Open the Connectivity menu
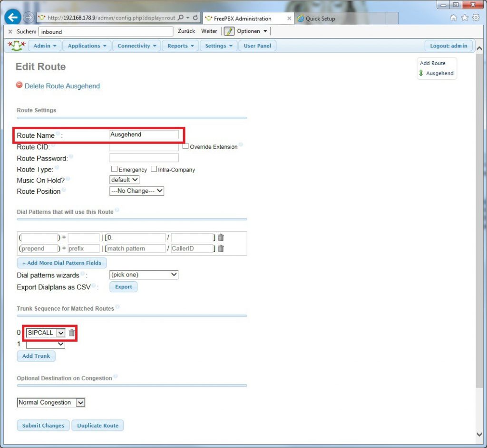Image resolution: width=487 pixels, height=448 pixels. 136,46
